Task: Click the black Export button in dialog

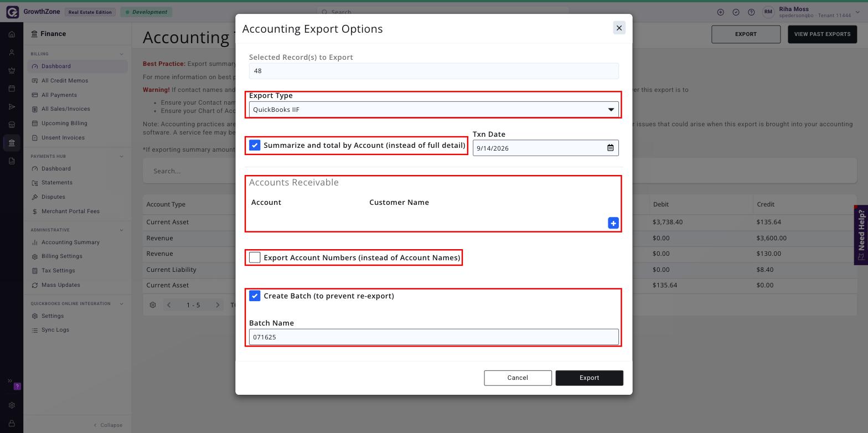Action: coord(589,378)
